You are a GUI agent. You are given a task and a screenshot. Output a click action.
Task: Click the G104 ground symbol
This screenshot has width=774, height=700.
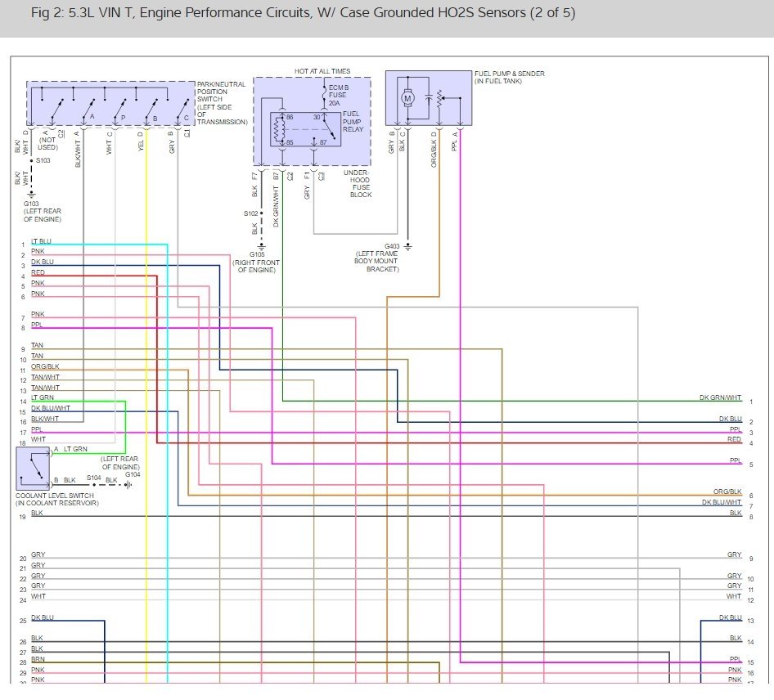point(128,485)
